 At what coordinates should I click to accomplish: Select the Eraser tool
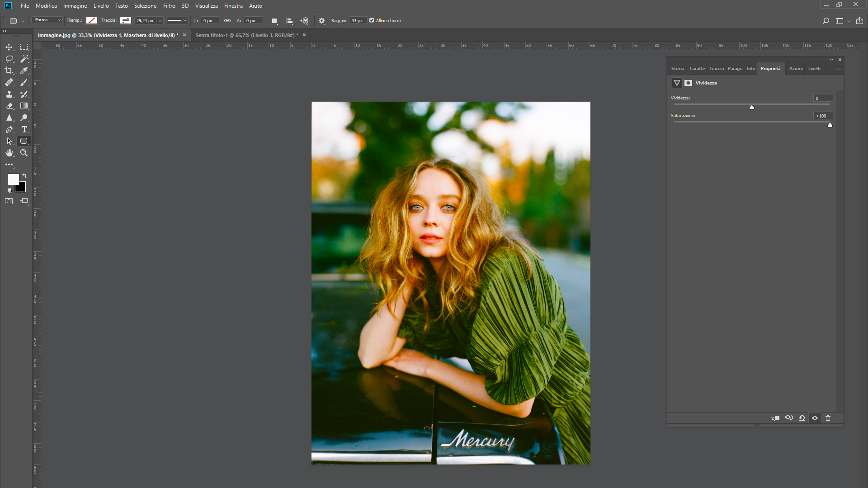tap(9, 106)
